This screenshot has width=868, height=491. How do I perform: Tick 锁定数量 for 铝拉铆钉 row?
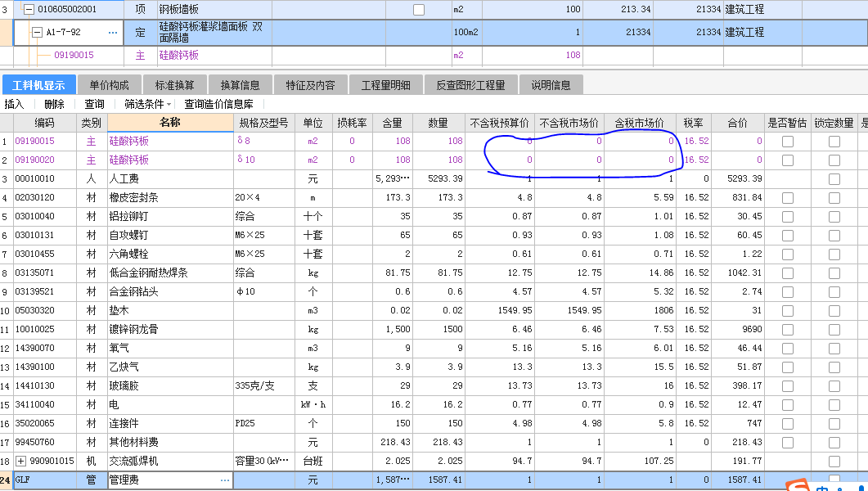click(x=834, y=217)
